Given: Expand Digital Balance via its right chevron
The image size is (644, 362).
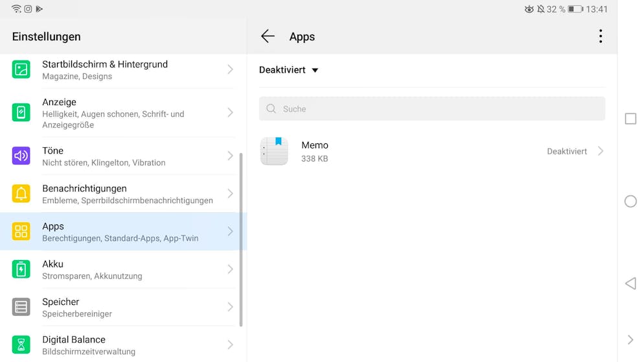Looking at the screenshot, I should tap(231, 344).
